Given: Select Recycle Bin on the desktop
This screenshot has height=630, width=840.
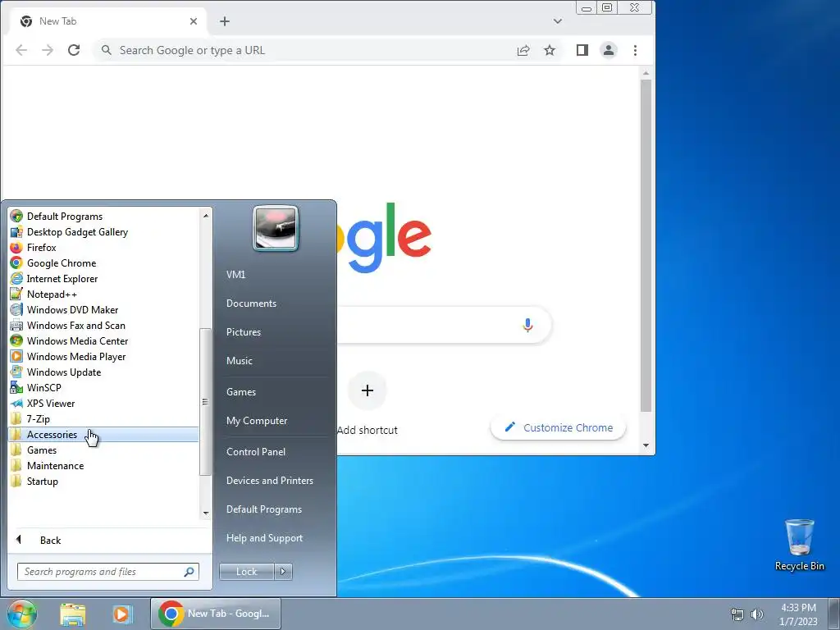Looking at the screenshot, I should pyautogui.click(x=799, y=546).
